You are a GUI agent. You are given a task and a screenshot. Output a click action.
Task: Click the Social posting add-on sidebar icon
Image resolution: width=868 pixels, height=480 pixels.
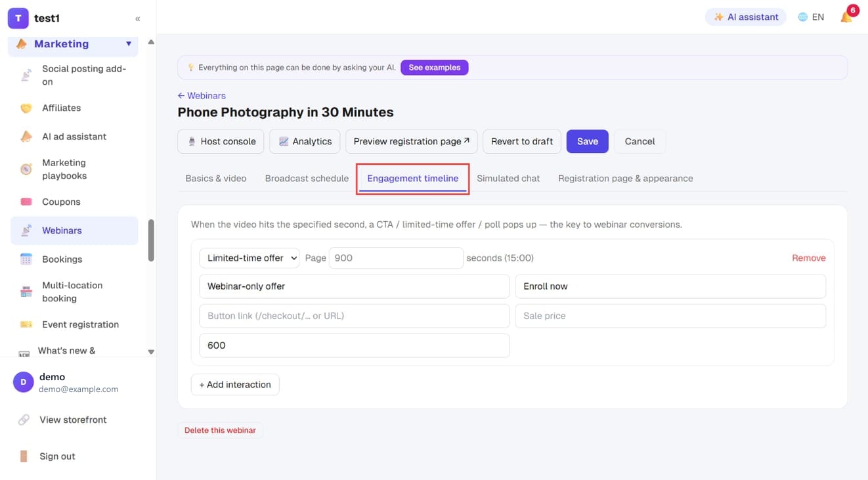pos(26,76)
